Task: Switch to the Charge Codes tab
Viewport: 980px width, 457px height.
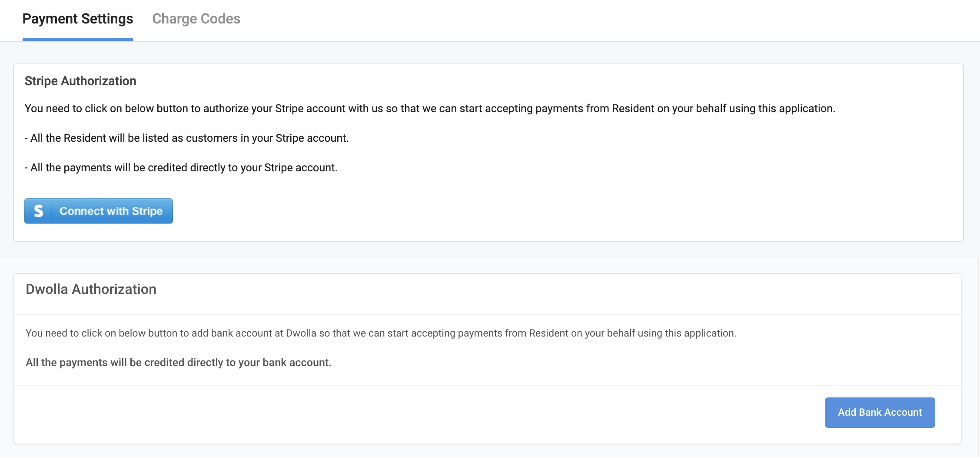Action: pos(196,19)
